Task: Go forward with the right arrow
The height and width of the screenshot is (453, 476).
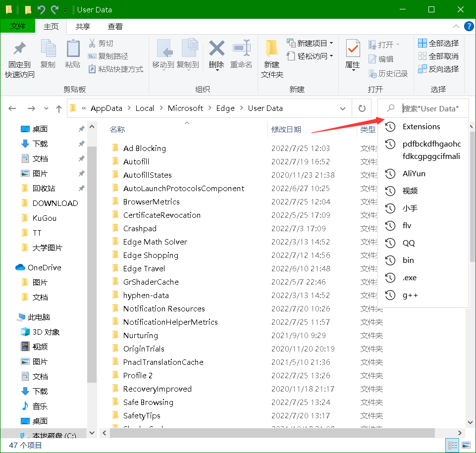Action: (31, 108)
